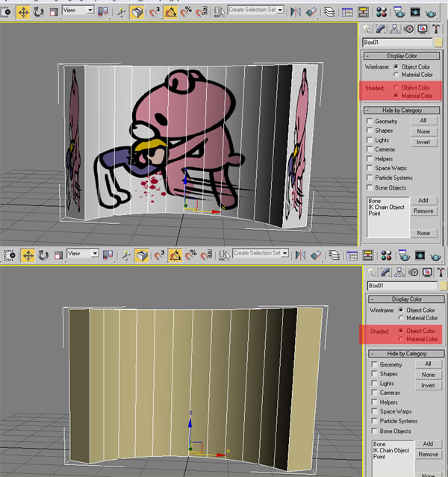Switch to the Motion tab in the textured-box panel
448x477 pixels.
tap(408, 29)
